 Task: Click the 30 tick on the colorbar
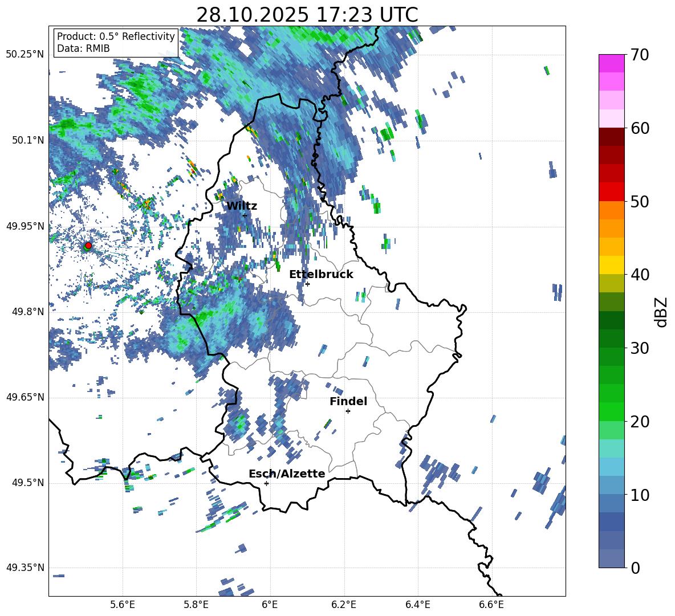(639, 348)
